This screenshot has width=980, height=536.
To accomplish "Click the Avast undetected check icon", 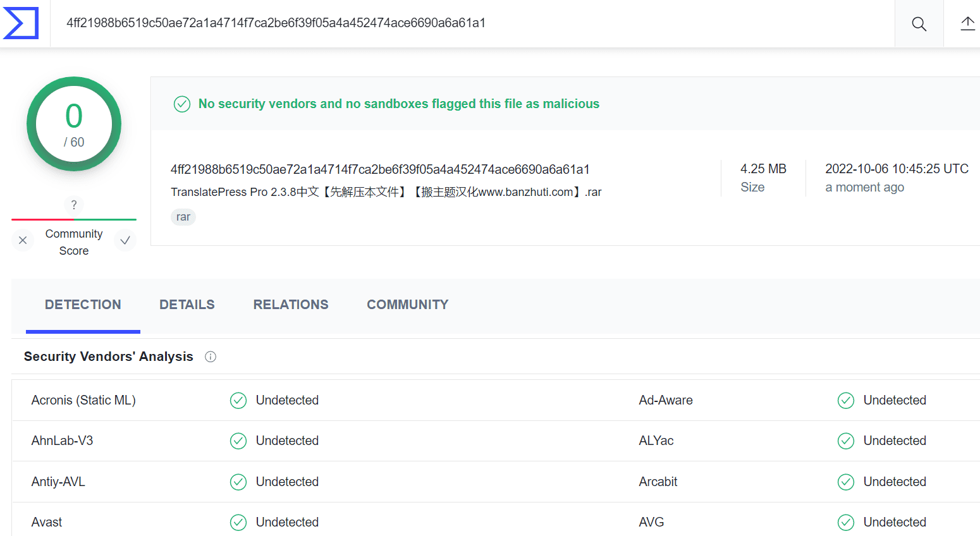I will point(238,523).
